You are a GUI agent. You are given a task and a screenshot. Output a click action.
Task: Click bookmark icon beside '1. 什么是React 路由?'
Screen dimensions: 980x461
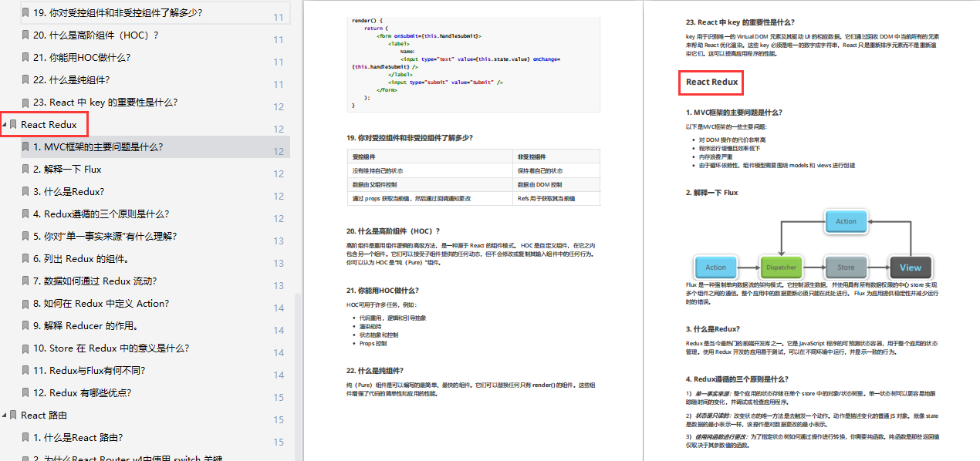[25, 437]
